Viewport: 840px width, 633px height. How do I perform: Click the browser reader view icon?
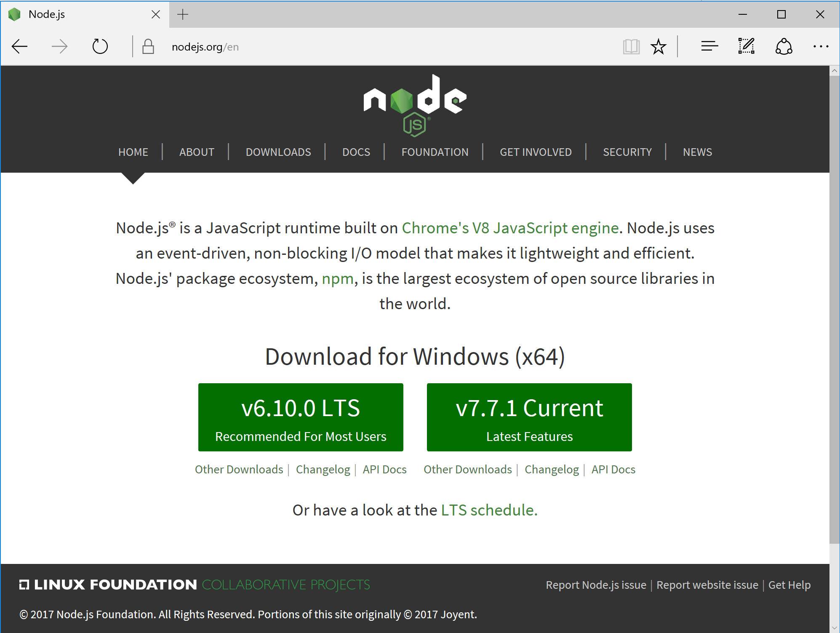coord(631,46)
